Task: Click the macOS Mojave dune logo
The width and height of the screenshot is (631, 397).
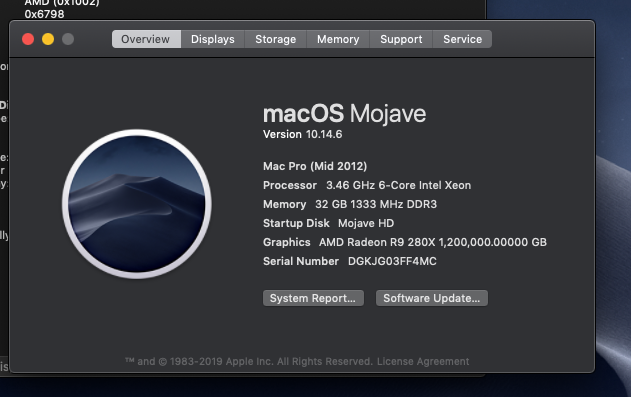Action: (x=136, y=204)
